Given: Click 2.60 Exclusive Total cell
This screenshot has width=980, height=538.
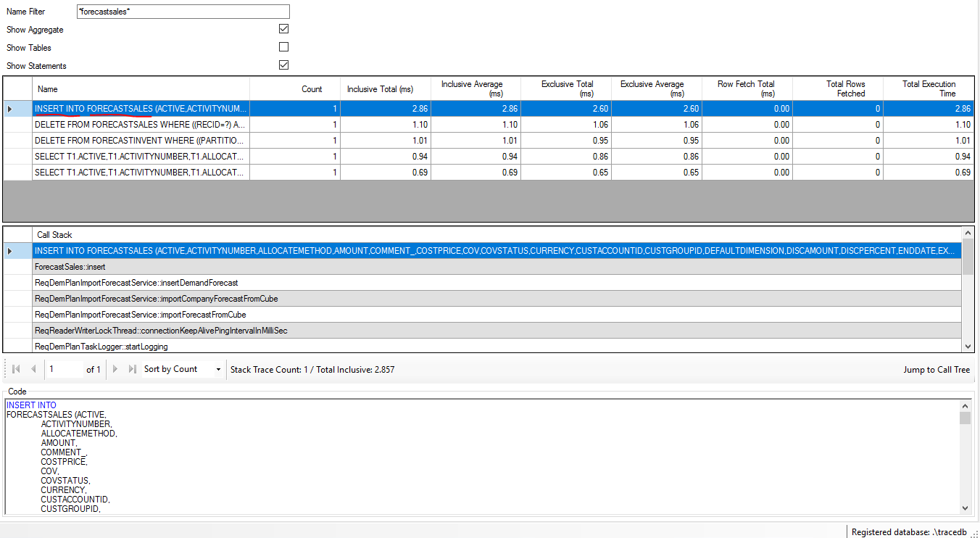Looking at the screenshot, I should pos(567,109).
